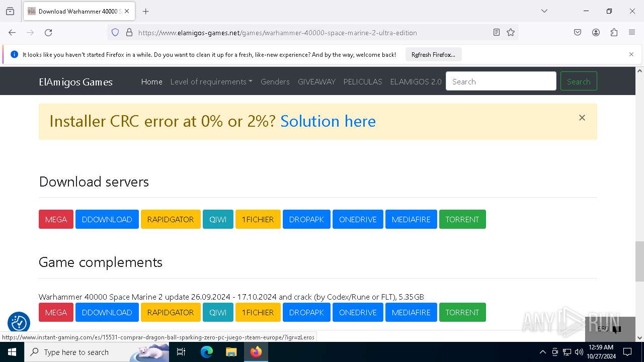Open the volume speaker icon
The height and width of the screenshot is (362, 644).
point(579,352)
